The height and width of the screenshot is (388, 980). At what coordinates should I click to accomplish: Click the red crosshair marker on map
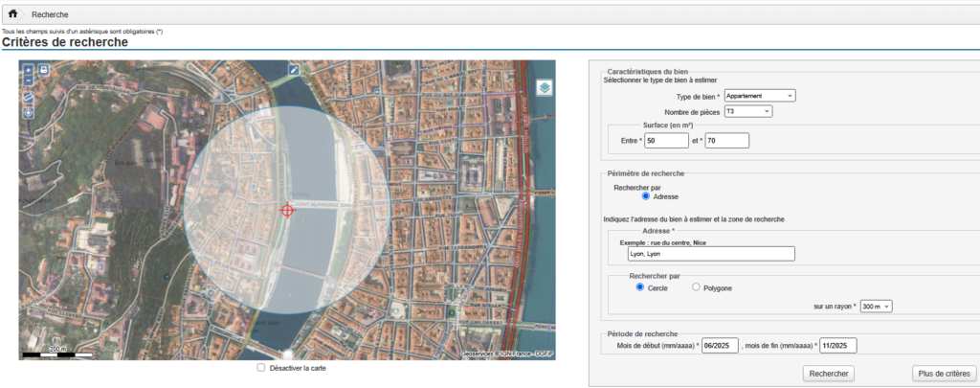coord(286,210)
